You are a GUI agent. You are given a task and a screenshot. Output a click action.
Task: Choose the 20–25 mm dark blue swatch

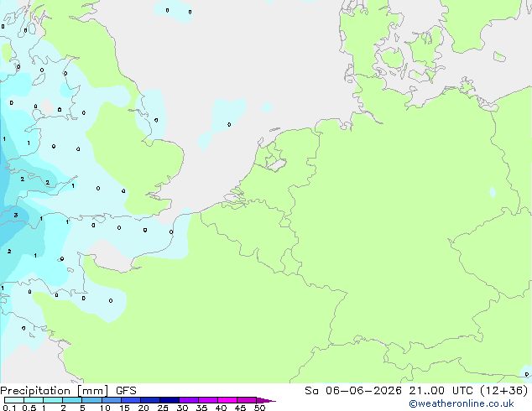point(149,400)
